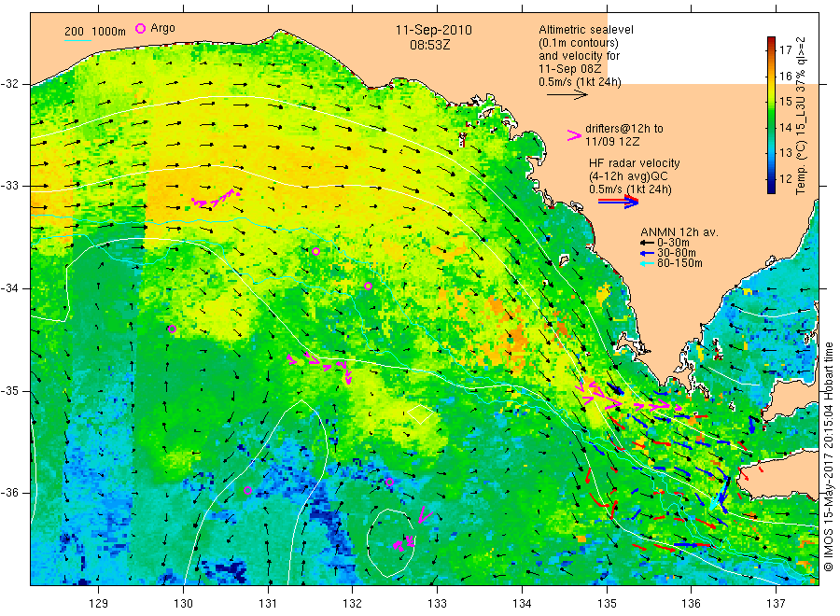Click the color bar tick label 14

[785, 127]
